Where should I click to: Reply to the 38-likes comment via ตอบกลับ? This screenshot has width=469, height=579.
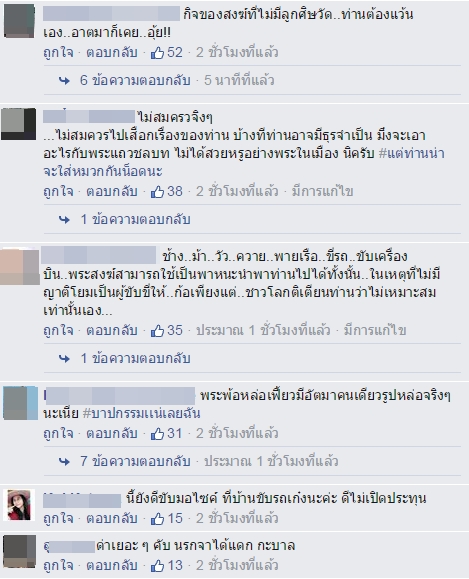[x=112, y=191]
